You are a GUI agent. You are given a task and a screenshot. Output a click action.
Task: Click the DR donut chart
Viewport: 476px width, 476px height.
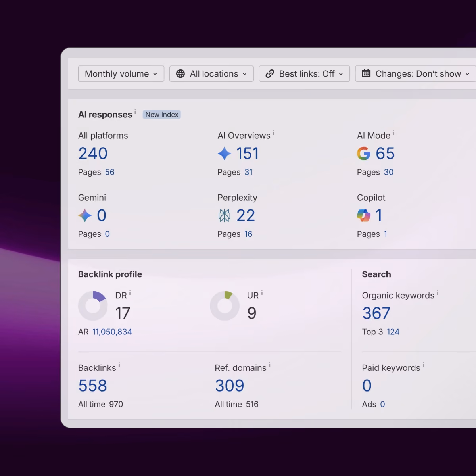click(93, 306)
